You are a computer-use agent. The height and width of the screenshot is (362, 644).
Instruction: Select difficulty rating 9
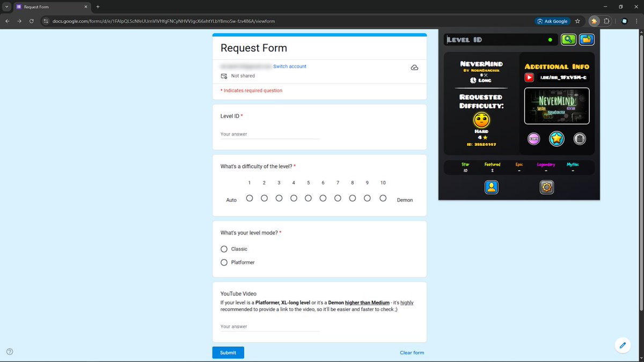[367, 198]
